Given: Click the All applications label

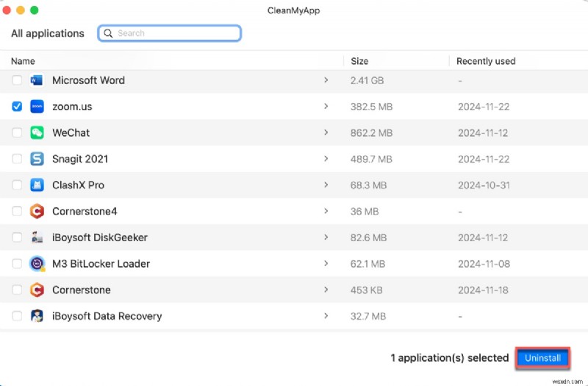Looking at the screenshot, I should point(48,33).
